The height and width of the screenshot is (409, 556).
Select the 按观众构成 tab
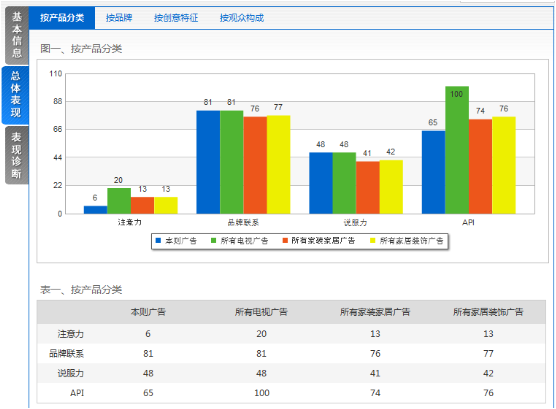point(241,18)
